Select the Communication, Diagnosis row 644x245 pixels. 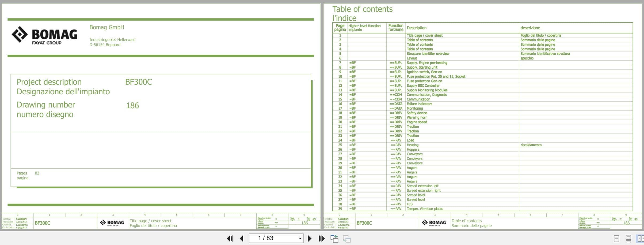click(482, 95)
